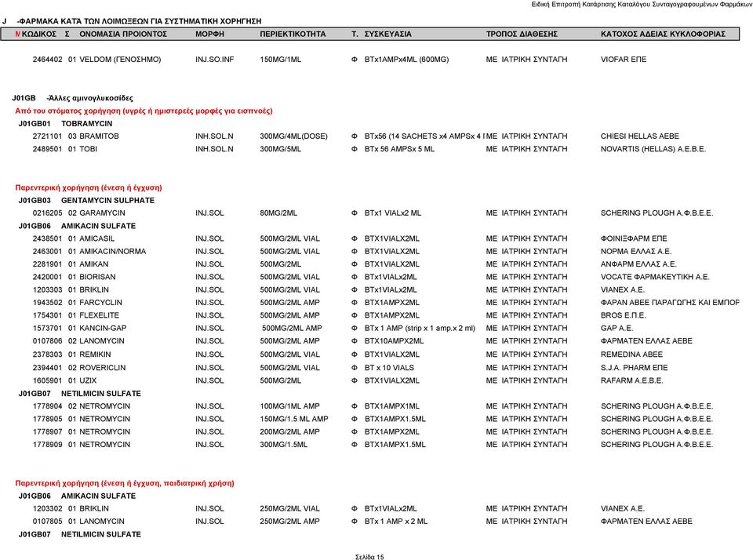This screenshot has width=753, height=560.
Task: Select product AMICASIL
Action: [x=96, y=238]
